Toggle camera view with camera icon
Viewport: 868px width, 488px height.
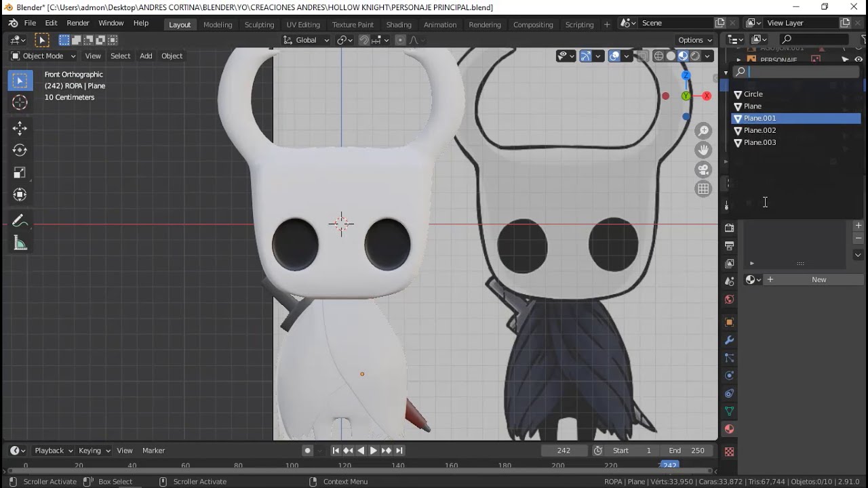(x=703, y=169)
